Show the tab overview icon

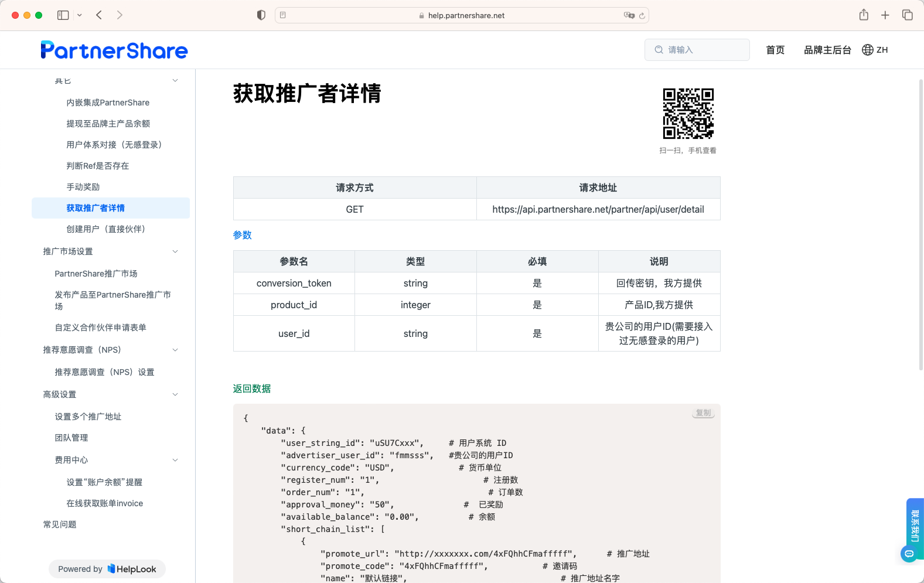[x=908, y=15]
